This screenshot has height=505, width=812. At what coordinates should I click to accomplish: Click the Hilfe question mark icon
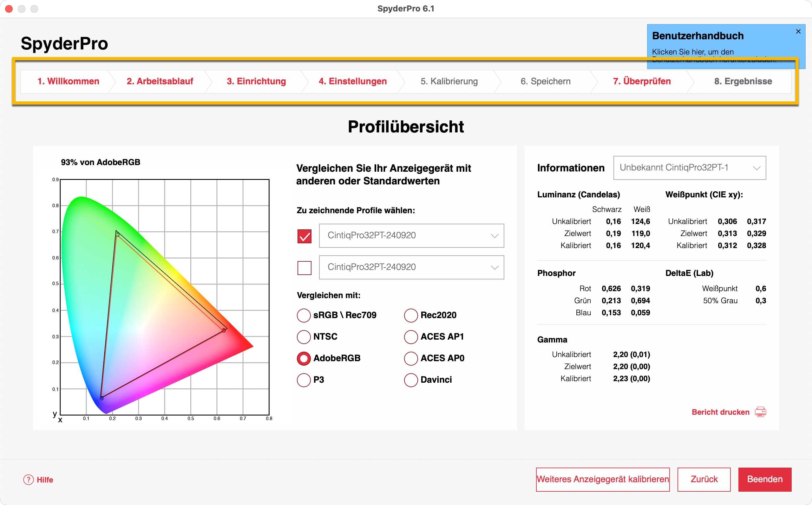[x=29, y=480]
